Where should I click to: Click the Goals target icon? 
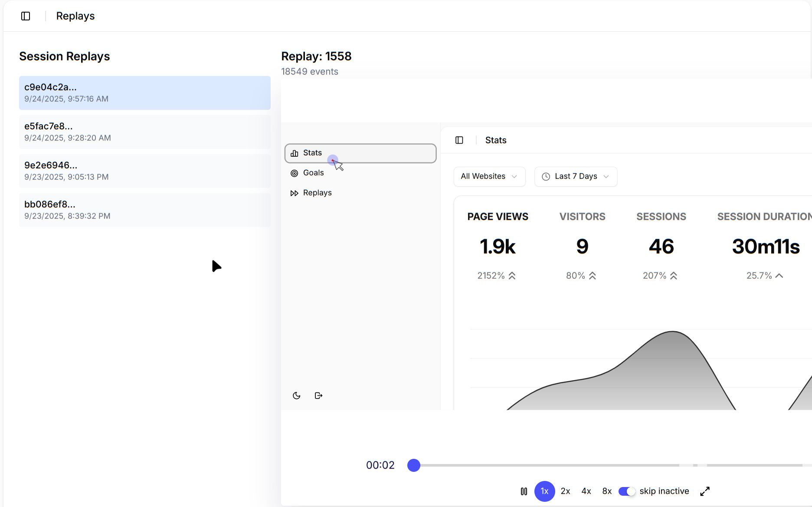(x=294, y=173)
